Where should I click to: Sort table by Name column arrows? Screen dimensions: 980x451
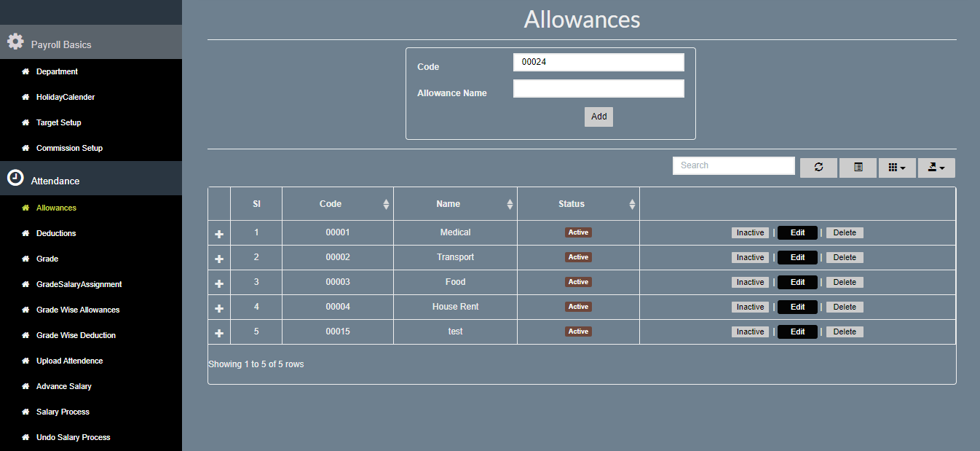click(x=510, y=205)
